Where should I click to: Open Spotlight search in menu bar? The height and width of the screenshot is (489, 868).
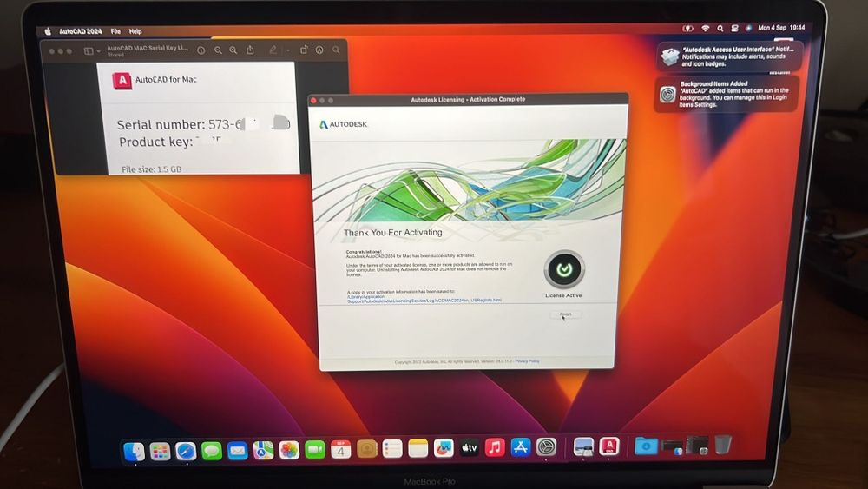[720, 28]
